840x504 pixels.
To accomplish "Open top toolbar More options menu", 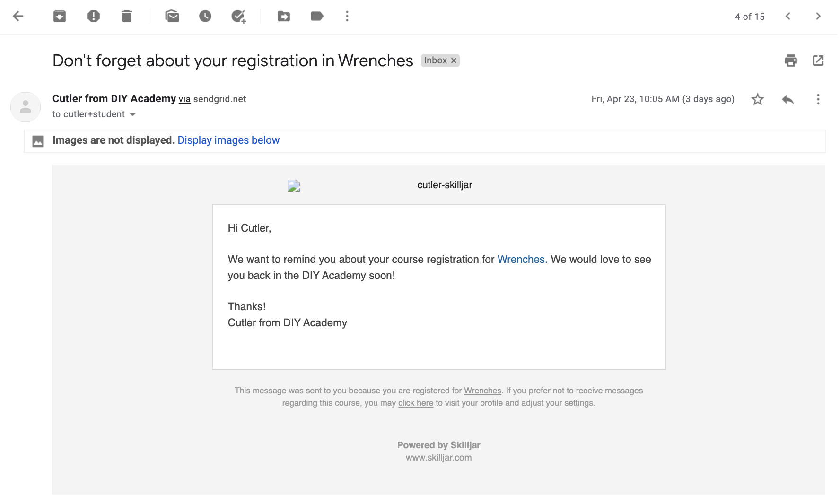I will 347,17.
